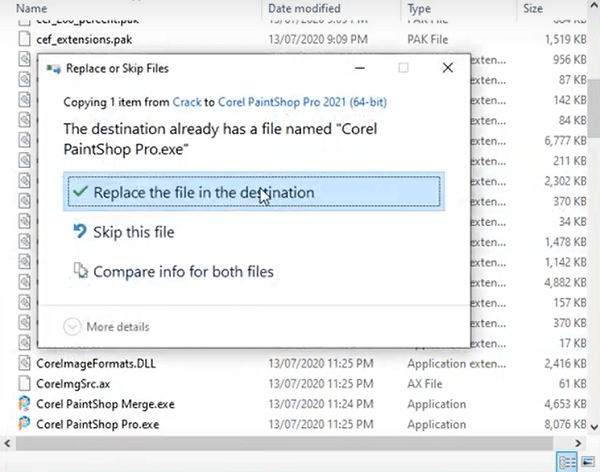Minimize the Replace or Skip Files dialog
The width and height of the screenshot is (600, 472).
[x=360, y=68]
